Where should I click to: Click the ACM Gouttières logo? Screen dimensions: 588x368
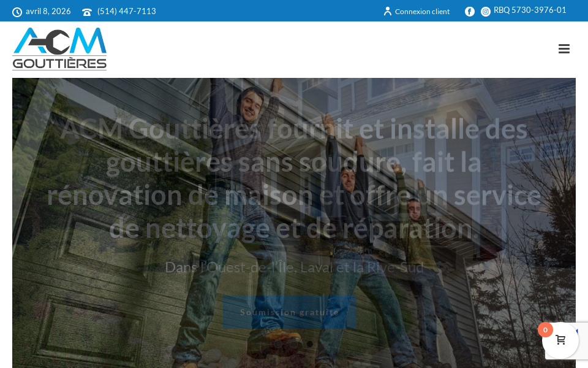pyautogui.click(x=59, y=49)
